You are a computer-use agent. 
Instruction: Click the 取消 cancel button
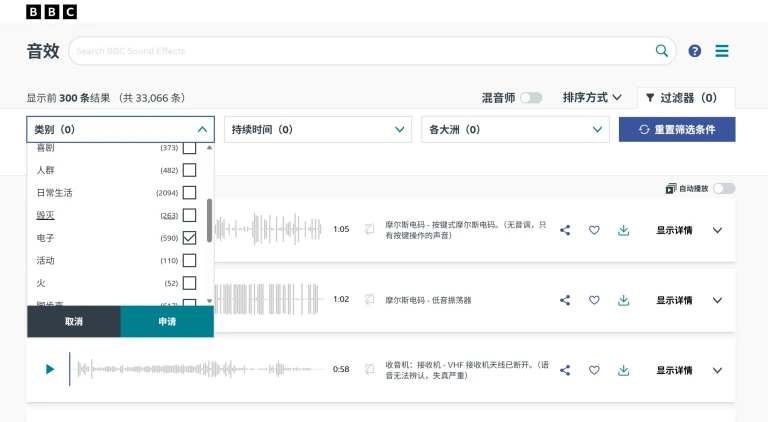click(x=74, y=322)
